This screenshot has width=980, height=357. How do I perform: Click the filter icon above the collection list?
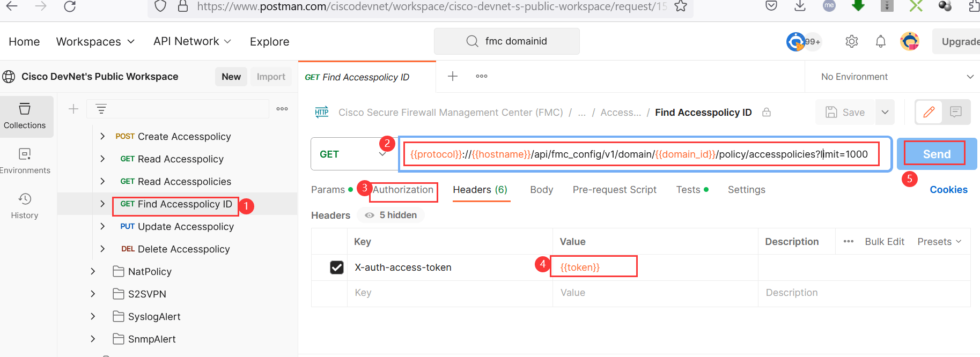(101, 108)
